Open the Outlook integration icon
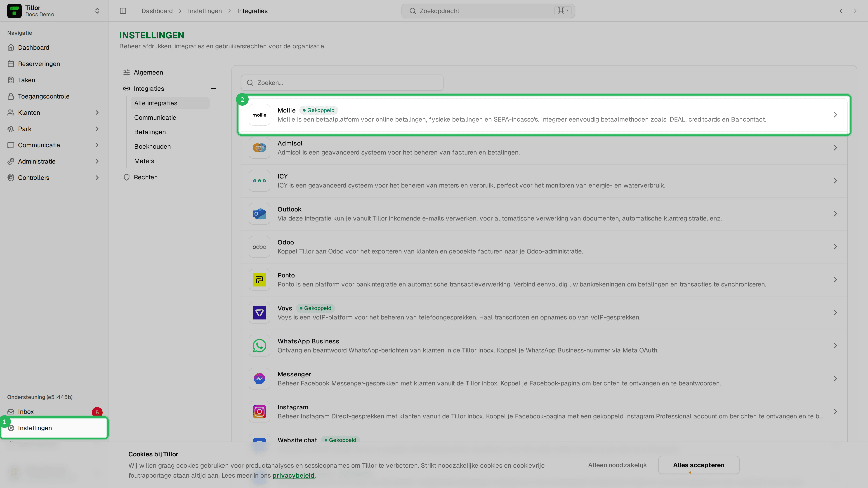 [259, 214]
